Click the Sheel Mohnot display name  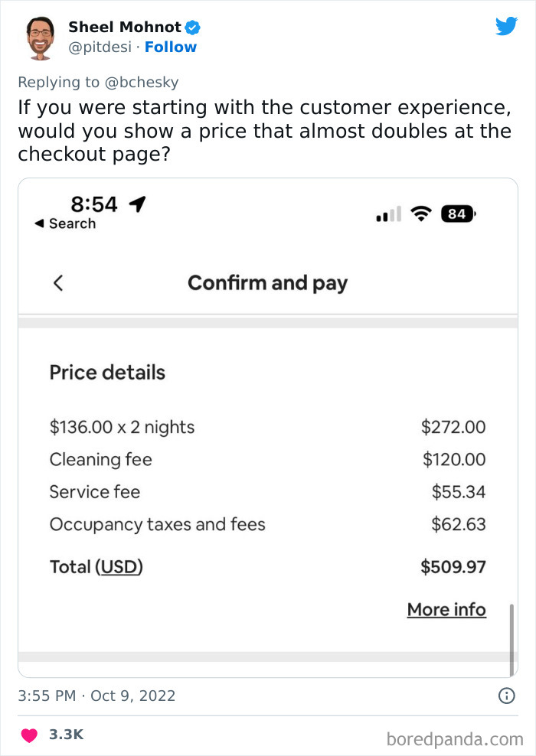click(125, 28)
